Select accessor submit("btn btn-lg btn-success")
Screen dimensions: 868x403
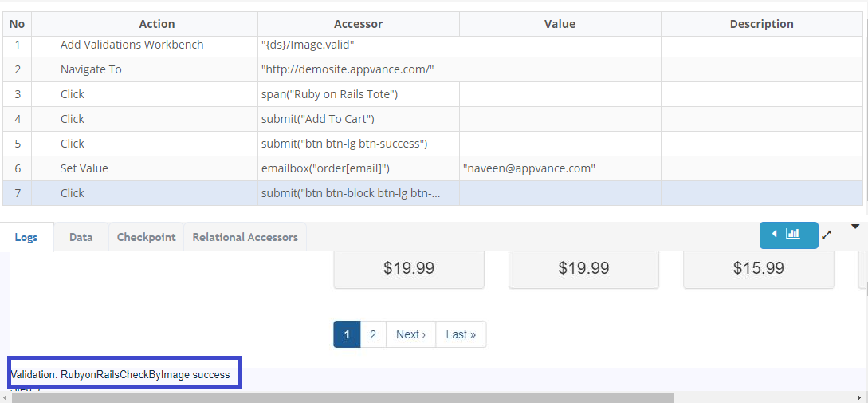coord(358,144)
